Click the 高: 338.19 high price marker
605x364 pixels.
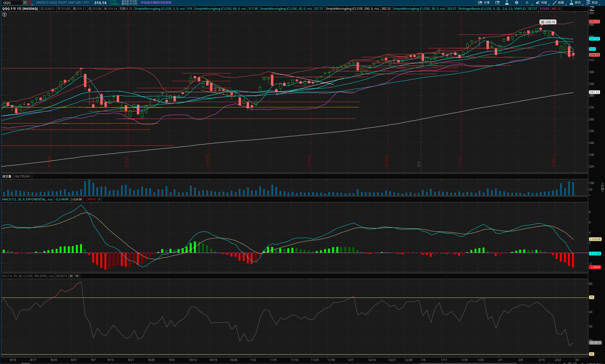(x=548, y=22)
